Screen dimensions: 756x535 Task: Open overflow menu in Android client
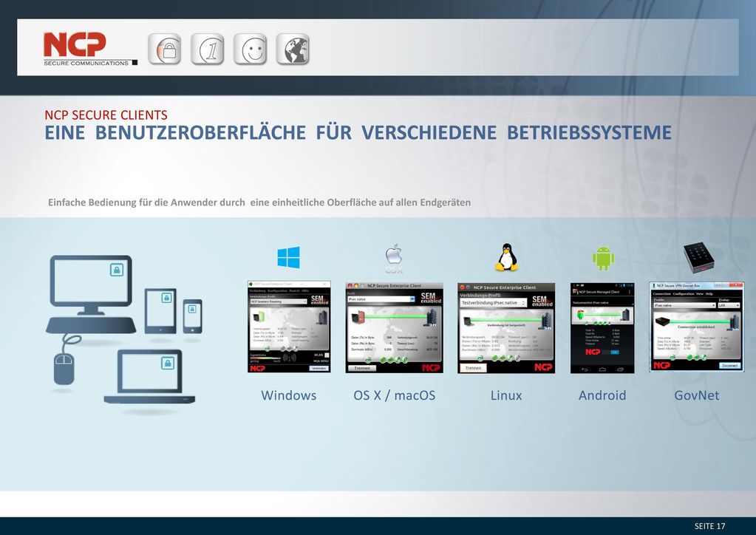tap(629, 292)
